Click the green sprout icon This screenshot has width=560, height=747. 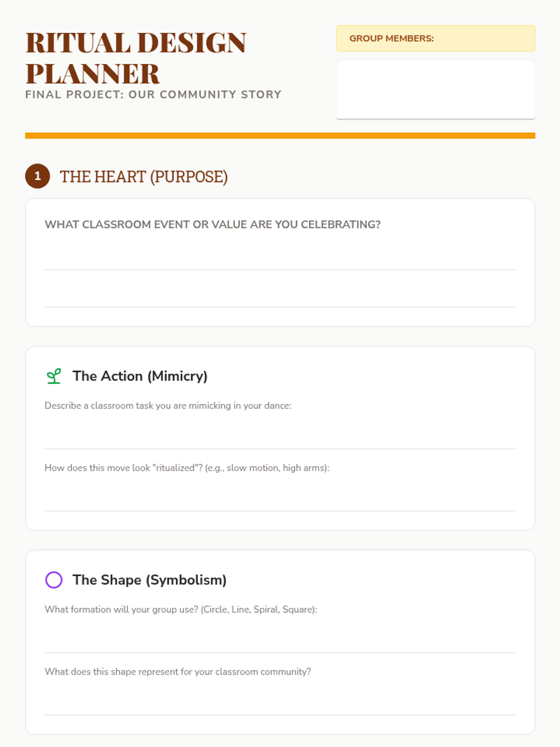(x=54, y=376)
